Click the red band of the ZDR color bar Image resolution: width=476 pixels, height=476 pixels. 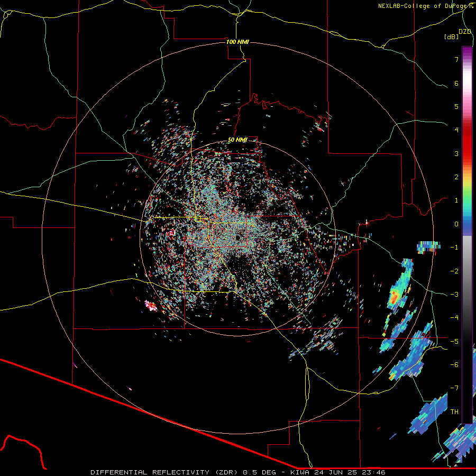point(467,143)
